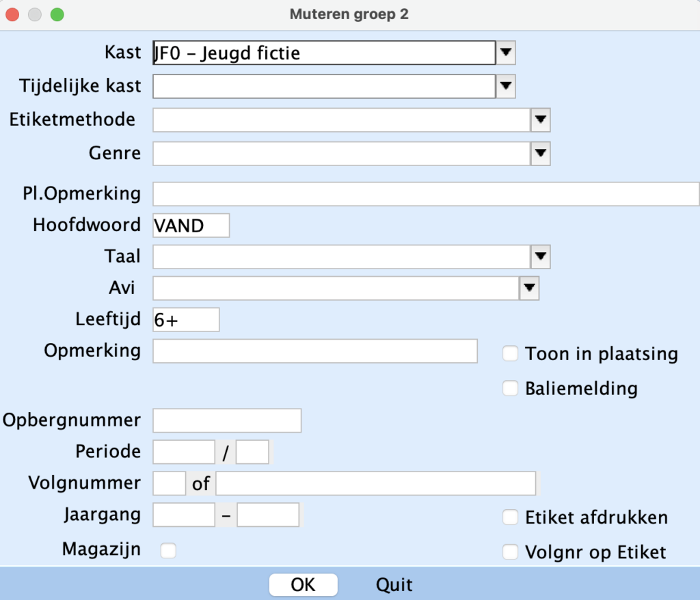This screenshot has height=600, width=700.
Task: Focus the Hoofdwoord field containing VAND
Action: (191, 225)
